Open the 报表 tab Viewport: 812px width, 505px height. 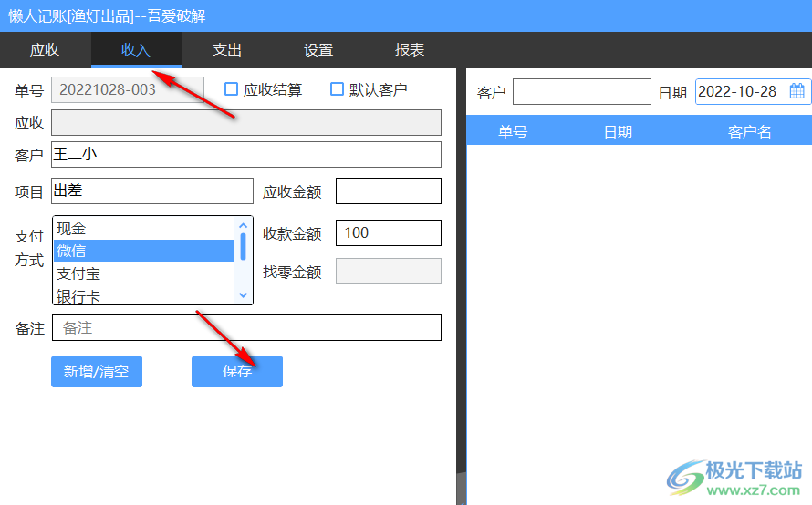(x=410, y=49)
